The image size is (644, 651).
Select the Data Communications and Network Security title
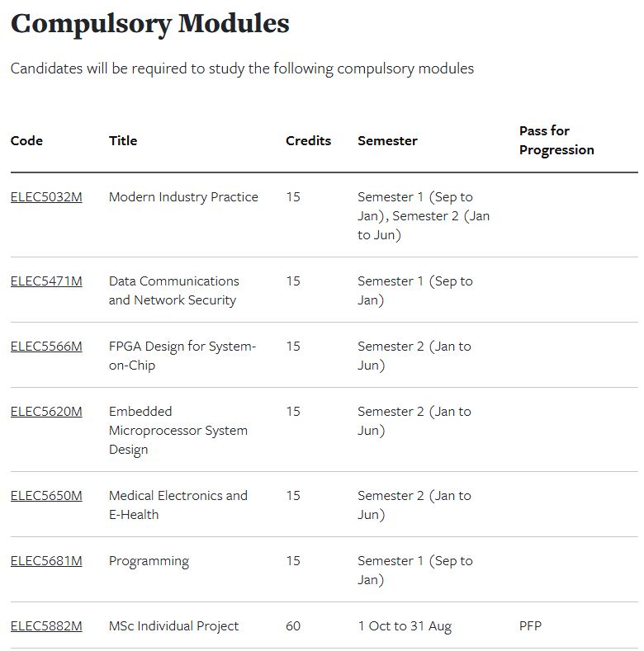click(173, 290)
